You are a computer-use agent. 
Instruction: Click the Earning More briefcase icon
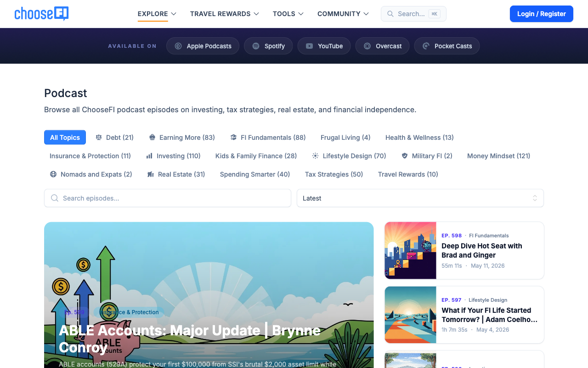point(152,138)
